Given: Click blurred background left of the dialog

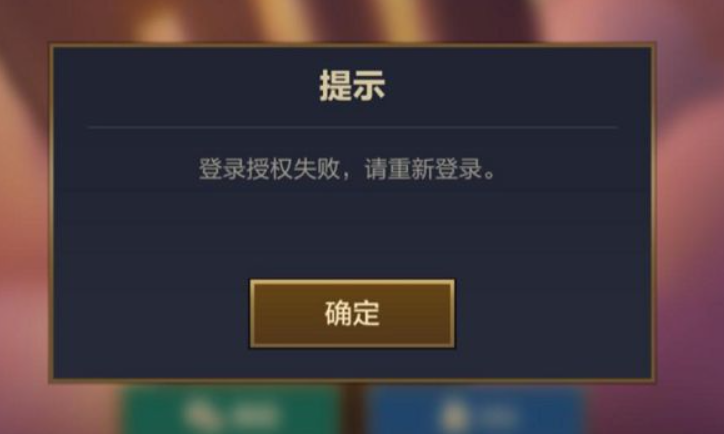Looking at the screenshot, I should pos(24,217).
